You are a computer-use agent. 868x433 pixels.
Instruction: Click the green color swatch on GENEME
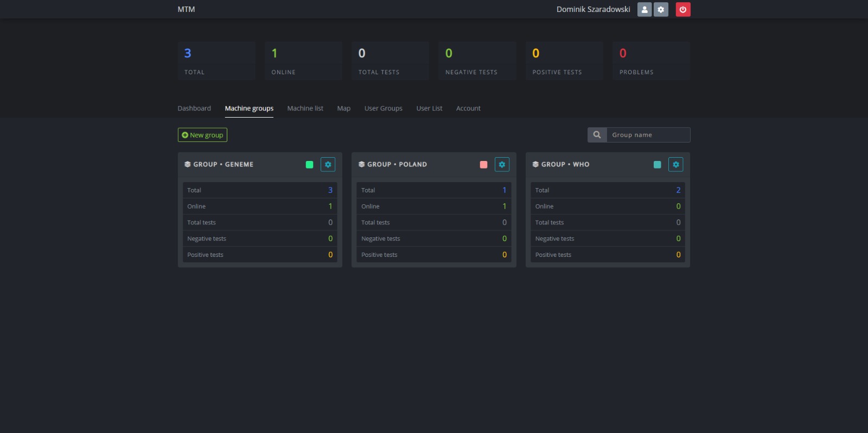click(309, 165)
